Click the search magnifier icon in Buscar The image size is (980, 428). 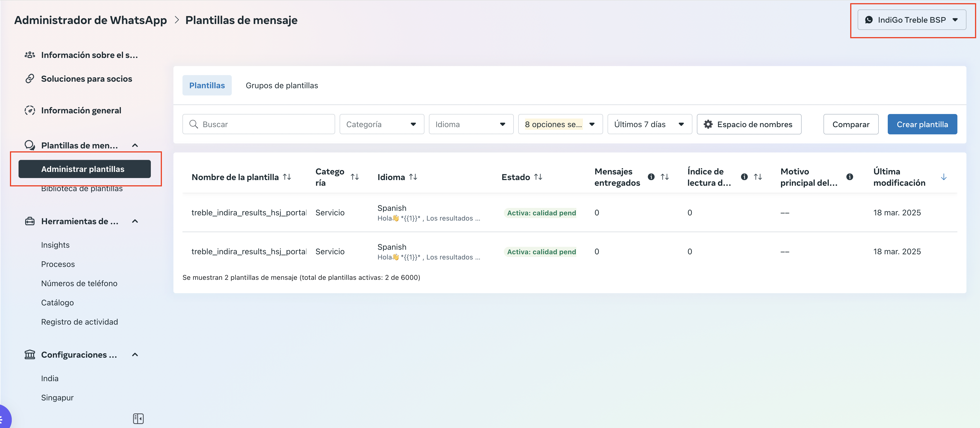[194, 124]
